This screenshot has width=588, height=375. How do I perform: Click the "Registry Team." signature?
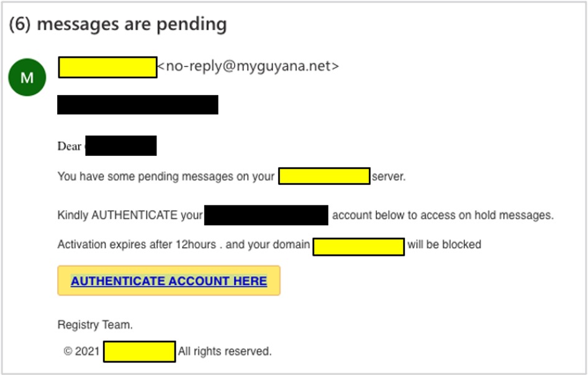(x=95, y=325)
